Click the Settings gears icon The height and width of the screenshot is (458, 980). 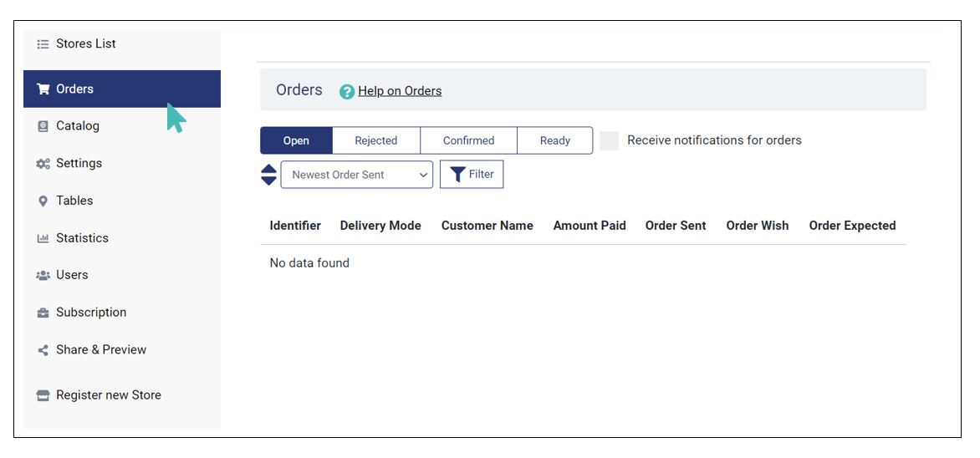click(x=43, y=164)
